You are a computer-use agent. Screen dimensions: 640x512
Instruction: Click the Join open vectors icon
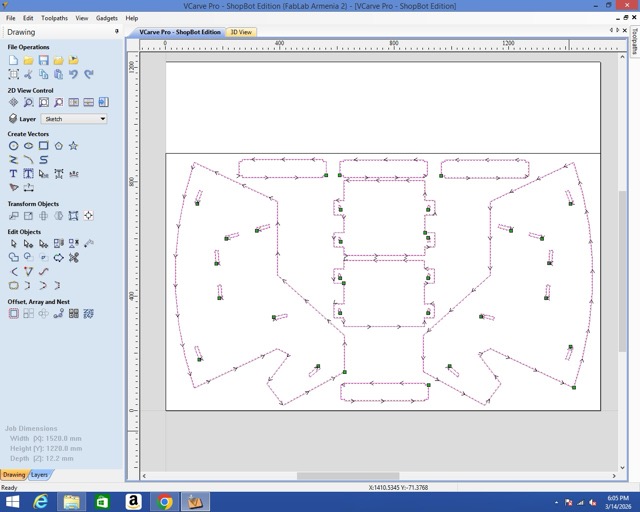pyautogui.click(x=13, y=285)
